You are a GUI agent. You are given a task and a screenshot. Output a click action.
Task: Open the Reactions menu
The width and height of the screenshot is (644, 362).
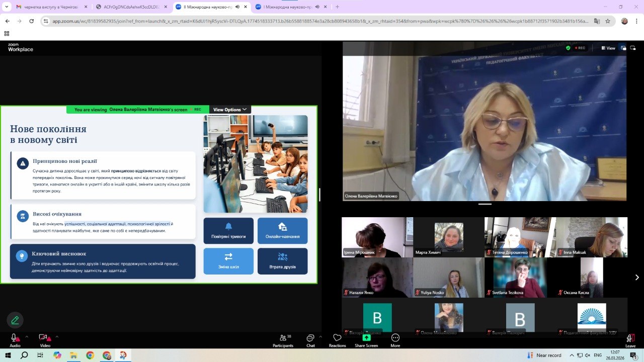(x=337, y=340)
